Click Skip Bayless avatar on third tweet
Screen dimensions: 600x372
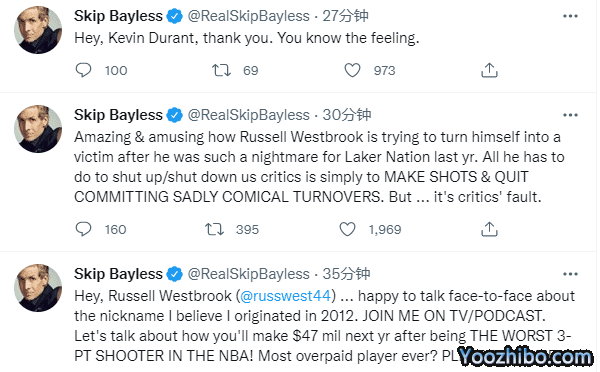coord(38,288)
